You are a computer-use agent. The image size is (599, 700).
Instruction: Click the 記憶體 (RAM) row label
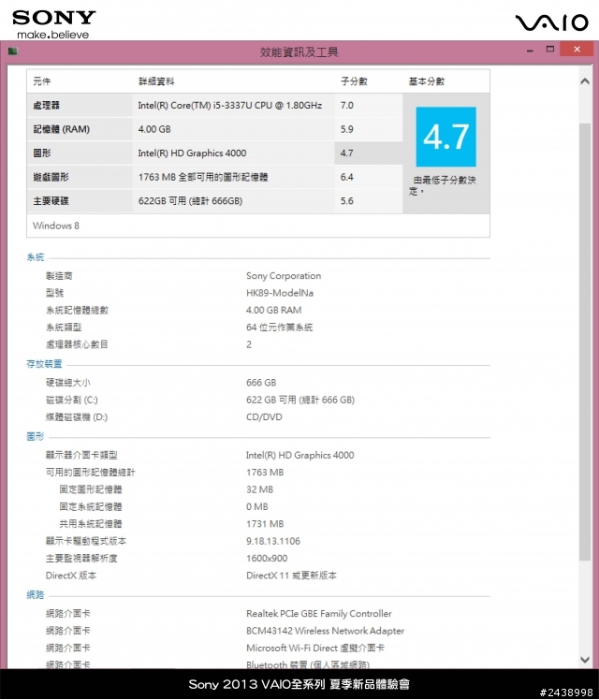(61, 129)
